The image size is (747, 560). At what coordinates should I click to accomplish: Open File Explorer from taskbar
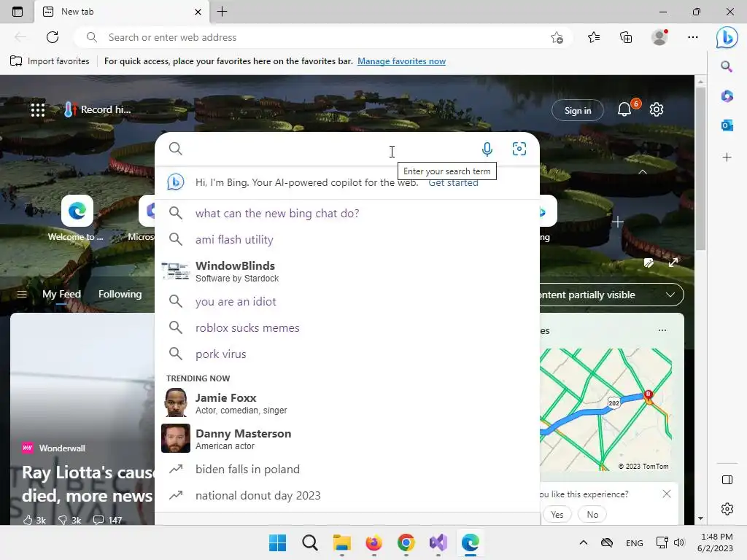click(341, 542)
